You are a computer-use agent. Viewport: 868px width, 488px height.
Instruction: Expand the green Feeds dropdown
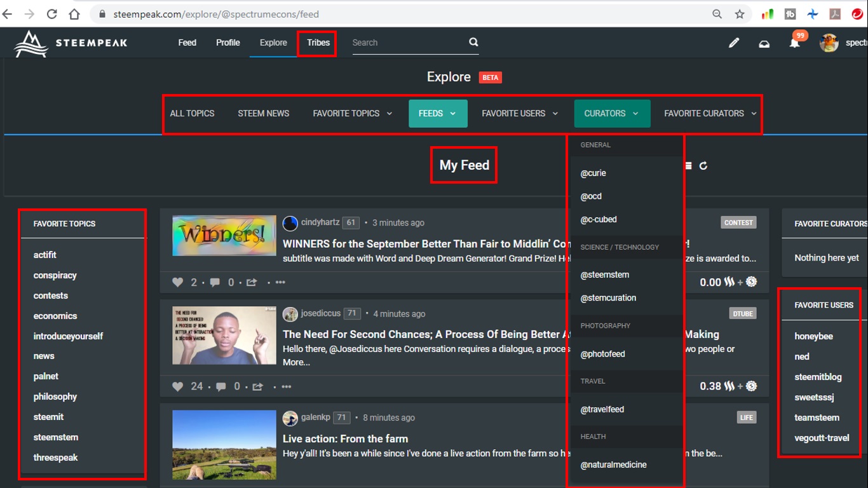(x=438, y=114)
